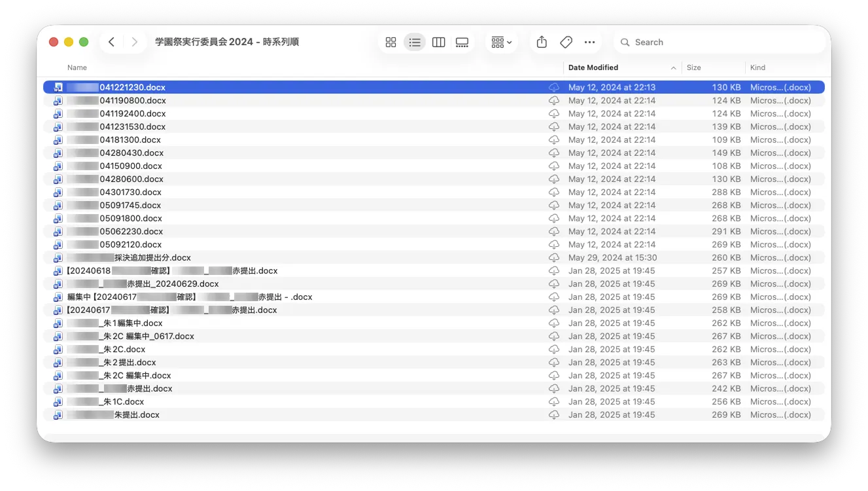Select the file ending _朱2C.docx
The image size is (868, 491).
click(x=434, y=349)
